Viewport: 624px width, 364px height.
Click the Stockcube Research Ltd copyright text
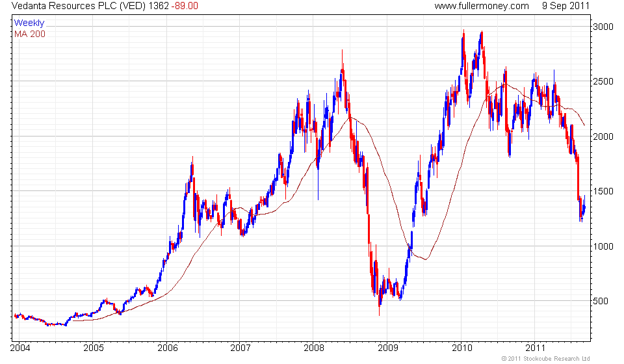pos(545,359)
